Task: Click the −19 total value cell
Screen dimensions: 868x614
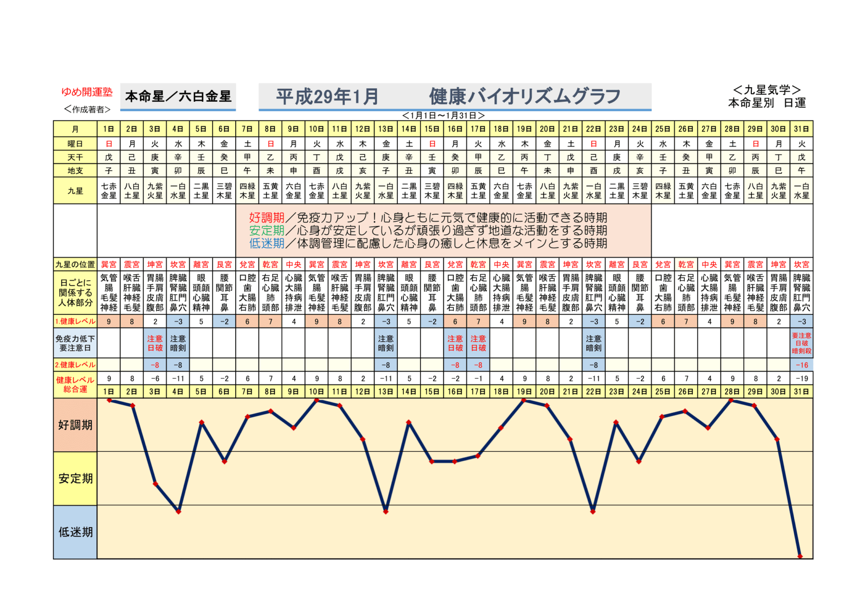Action: tap(801, 379)
